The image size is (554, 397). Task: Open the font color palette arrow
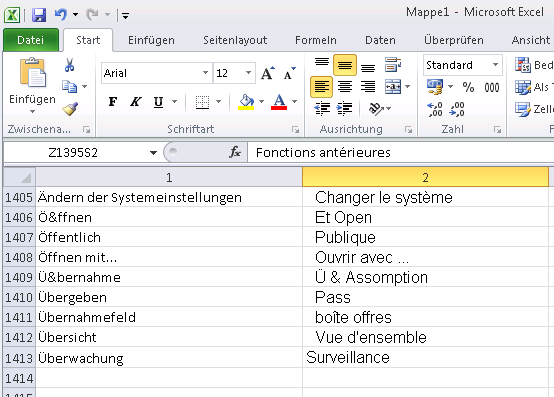[x=294, y=102]
